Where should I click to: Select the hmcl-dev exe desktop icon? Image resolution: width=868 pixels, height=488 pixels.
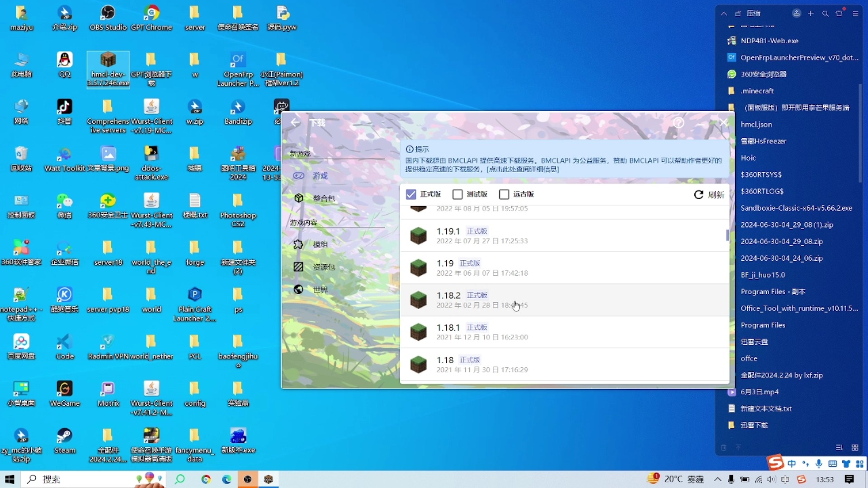click(x=108, y=69)
